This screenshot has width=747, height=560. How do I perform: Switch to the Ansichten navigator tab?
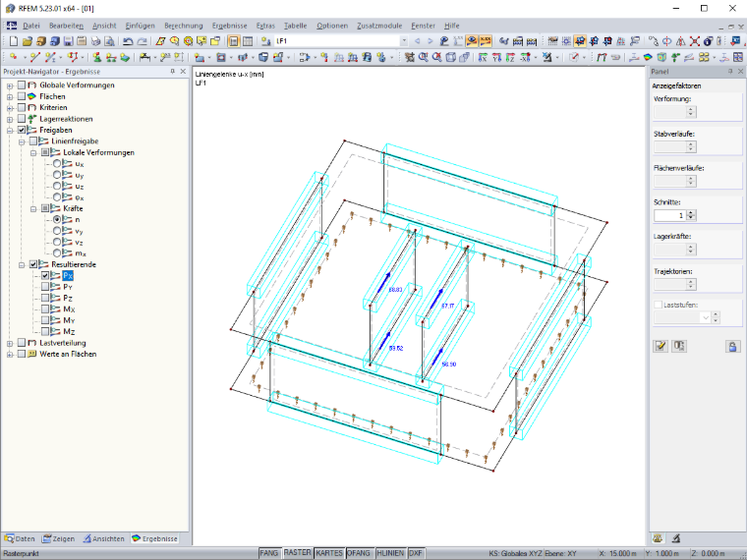tap(103, 538)
